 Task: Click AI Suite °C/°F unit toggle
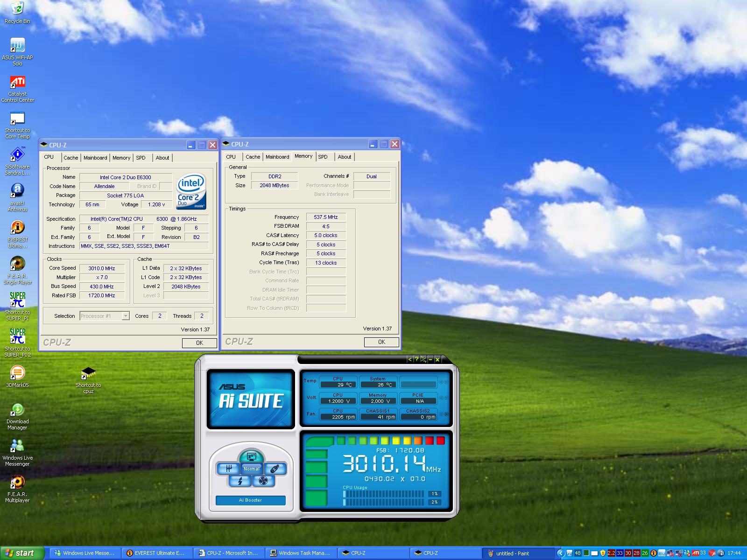(423, 359)
